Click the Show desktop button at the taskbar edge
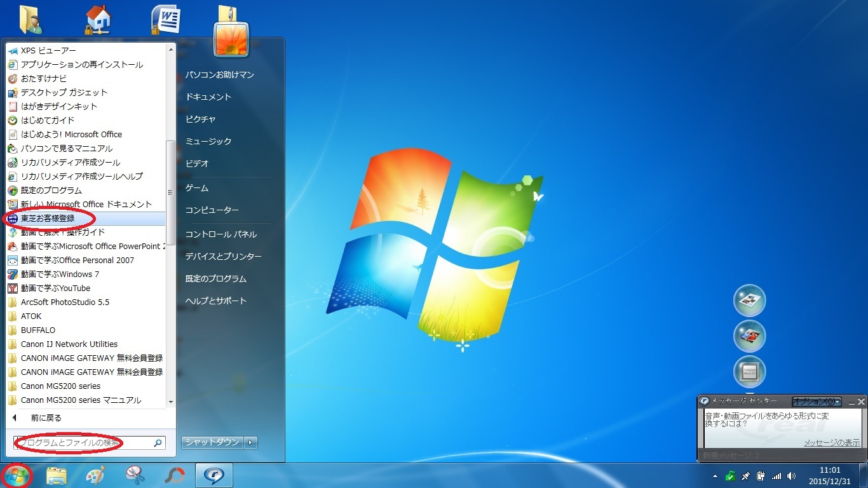Screen dimensions: 868x488 coord(864,475)
